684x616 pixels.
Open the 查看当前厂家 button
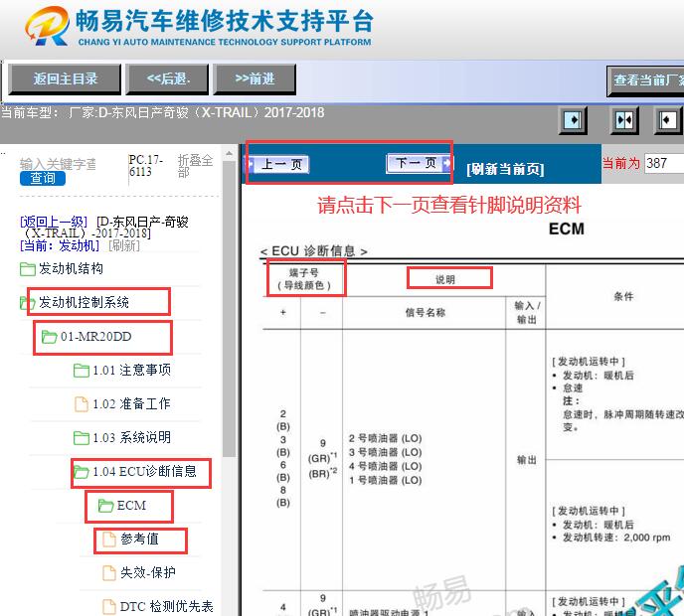[646, 80]
